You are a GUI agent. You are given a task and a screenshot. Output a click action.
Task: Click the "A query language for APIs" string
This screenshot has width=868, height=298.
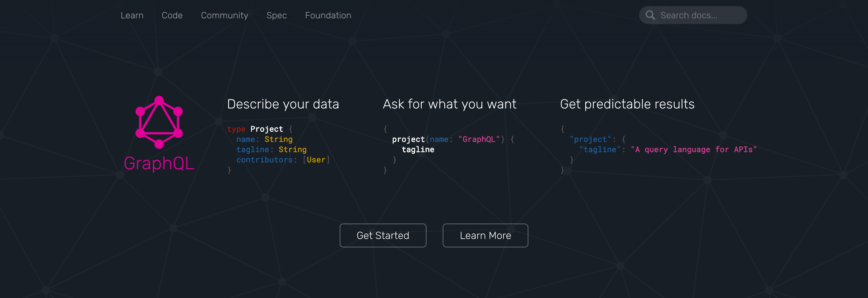pos(693,149)
